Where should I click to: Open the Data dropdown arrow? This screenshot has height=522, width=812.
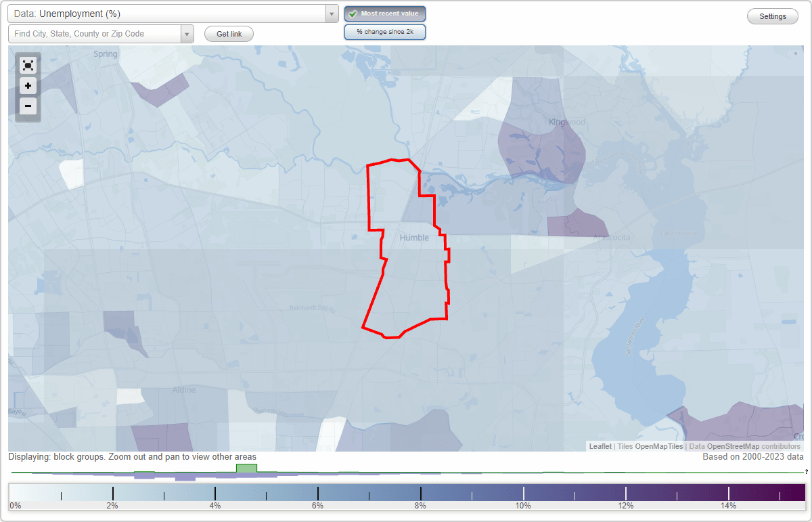click(331, 14)
